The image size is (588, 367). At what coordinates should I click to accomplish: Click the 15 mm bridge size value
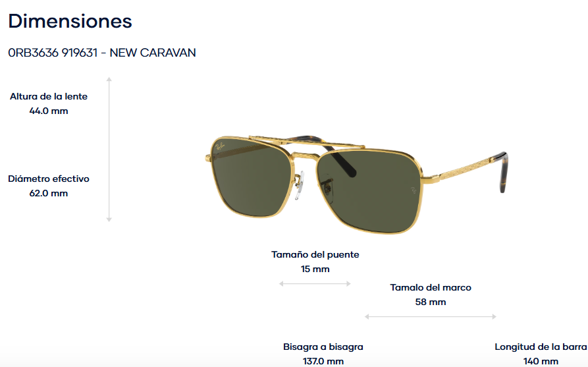[315, 269]
